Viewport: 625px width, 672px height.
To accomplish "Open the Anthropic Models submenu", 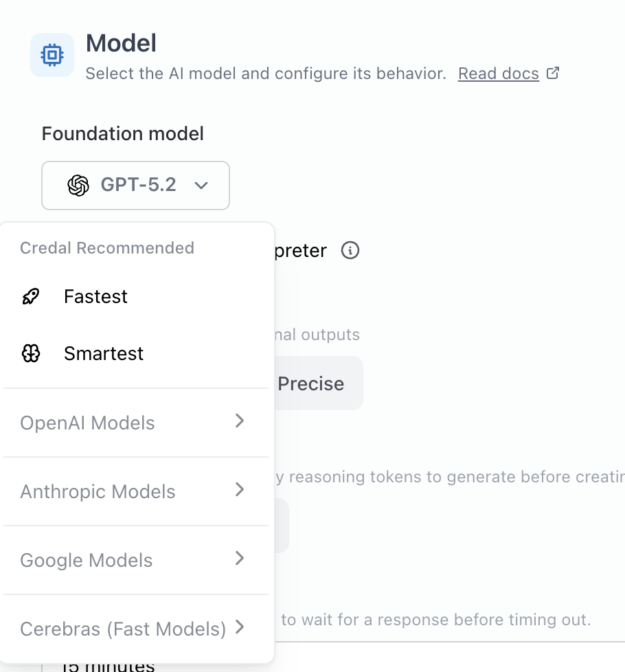I will coord(98,492).
